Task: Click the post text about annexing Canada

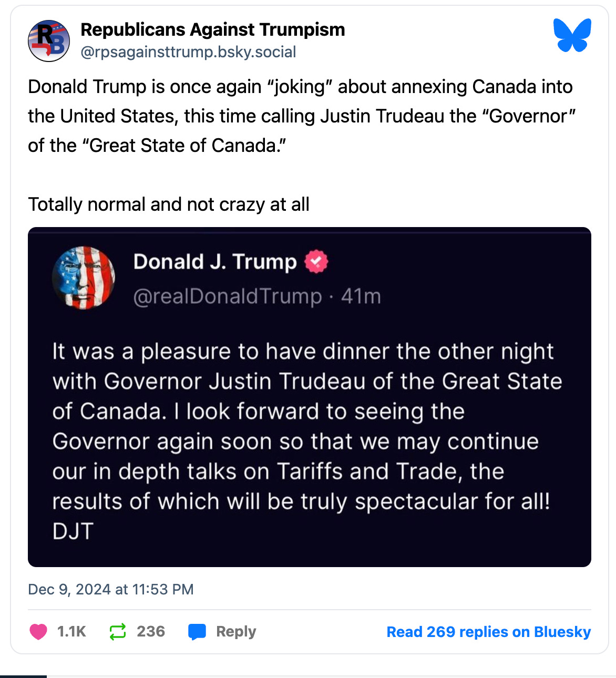Action: coord(300,116)
